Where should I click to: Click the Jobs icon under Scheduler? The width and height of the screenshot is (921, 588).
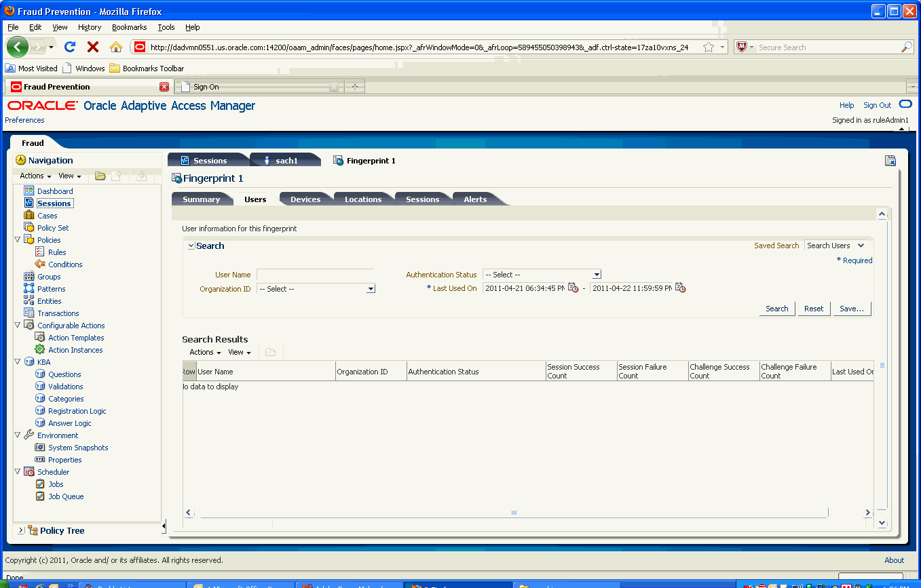pyautogui.click(x=41, y=484)
